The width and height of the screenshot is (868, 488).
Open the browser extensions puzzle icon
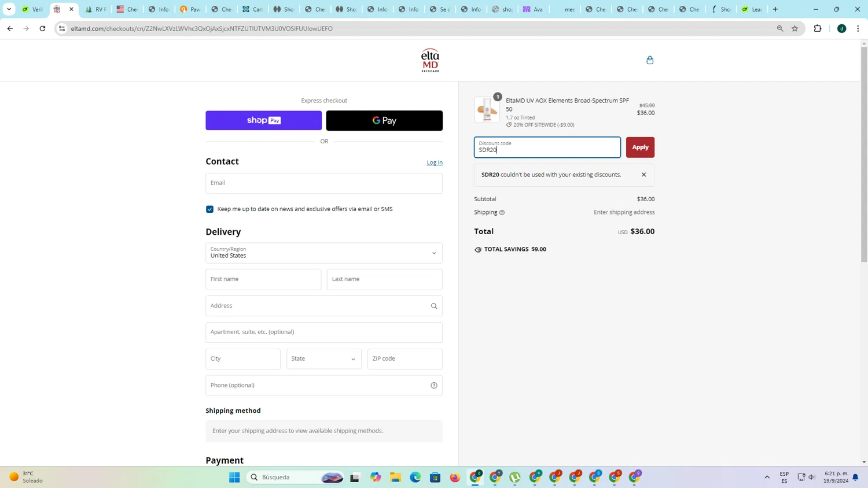[x=818, y=28]
